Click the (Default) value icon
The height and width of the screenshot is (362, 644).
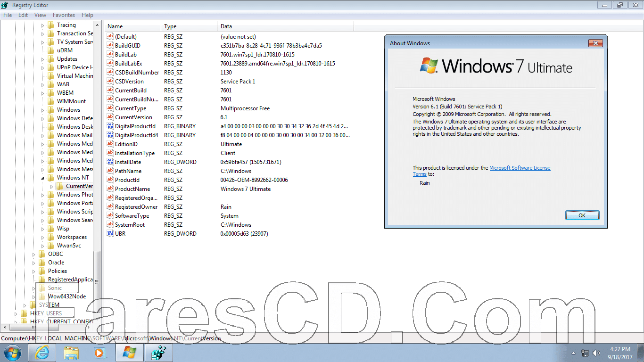coord(110,37)
